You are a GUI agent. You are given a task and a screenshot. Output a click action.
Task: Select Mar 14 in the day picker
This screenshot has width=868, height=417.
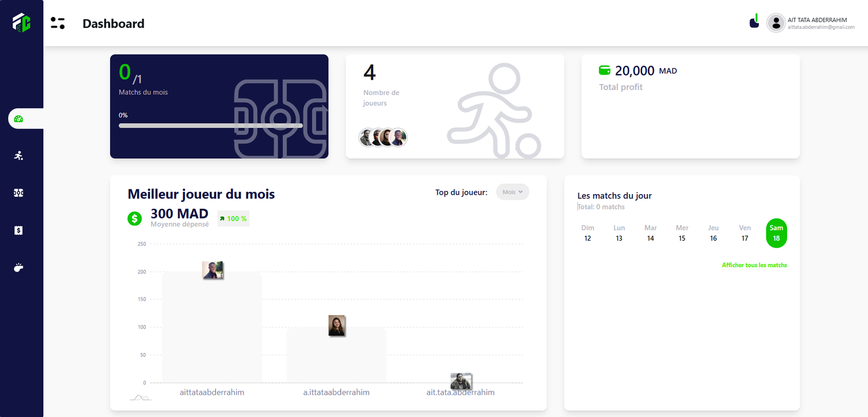[650, 233]
